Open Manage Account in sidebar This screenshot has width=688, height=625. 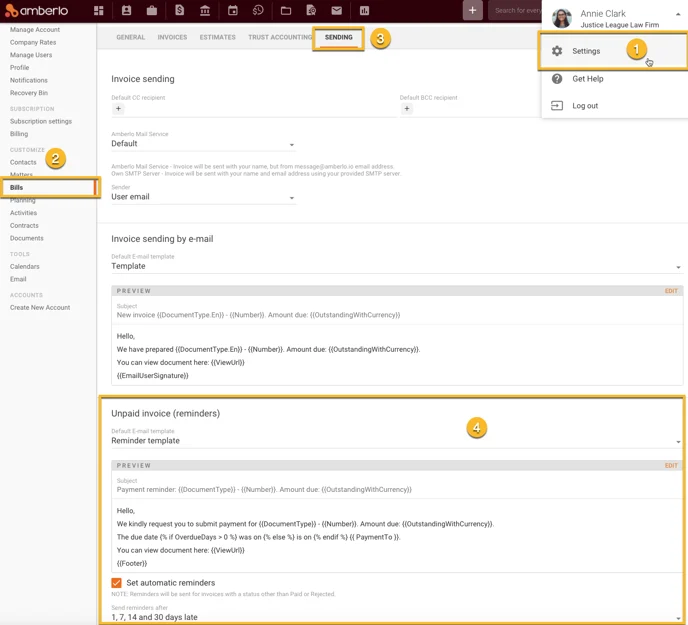tap(35, 29)
